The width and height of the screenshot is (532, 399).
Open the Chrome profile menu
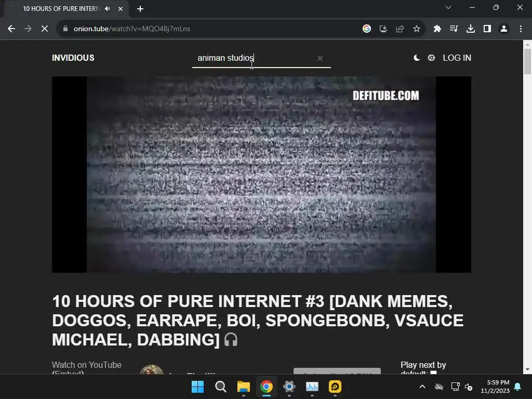coord(504,29)
